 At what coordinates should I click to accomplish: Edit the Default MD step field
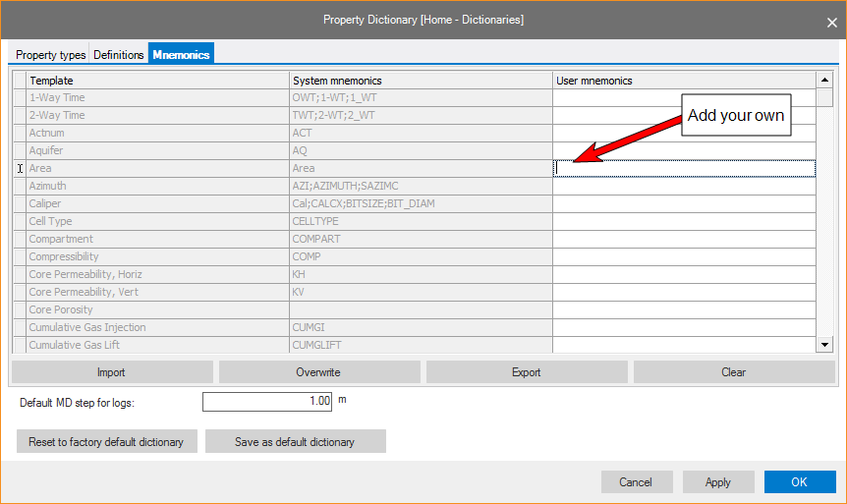coord(268,401)
